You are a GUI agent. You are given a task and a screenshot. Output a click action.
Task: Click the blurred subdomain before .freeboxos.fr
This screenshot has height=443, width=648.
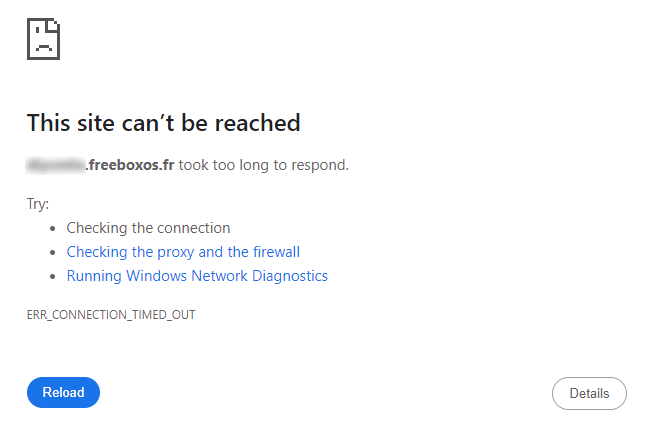point(56,165)
